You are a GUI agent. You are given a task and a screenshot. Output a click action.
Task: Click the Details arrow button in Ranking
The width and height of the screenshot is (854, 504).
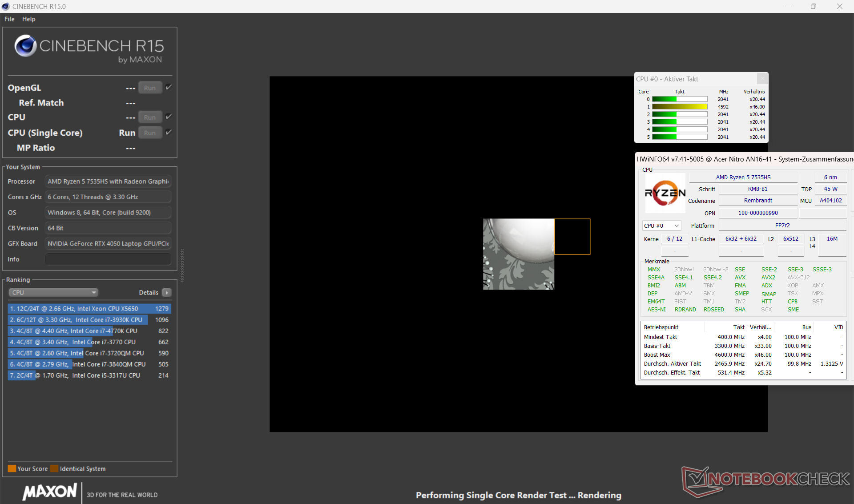coord(166,292)
